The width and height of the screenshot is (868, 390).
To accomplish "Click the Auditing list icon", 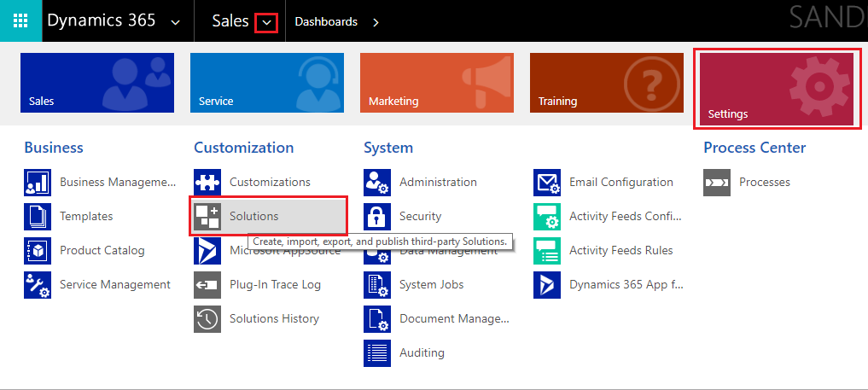I will tap(377, 353).
